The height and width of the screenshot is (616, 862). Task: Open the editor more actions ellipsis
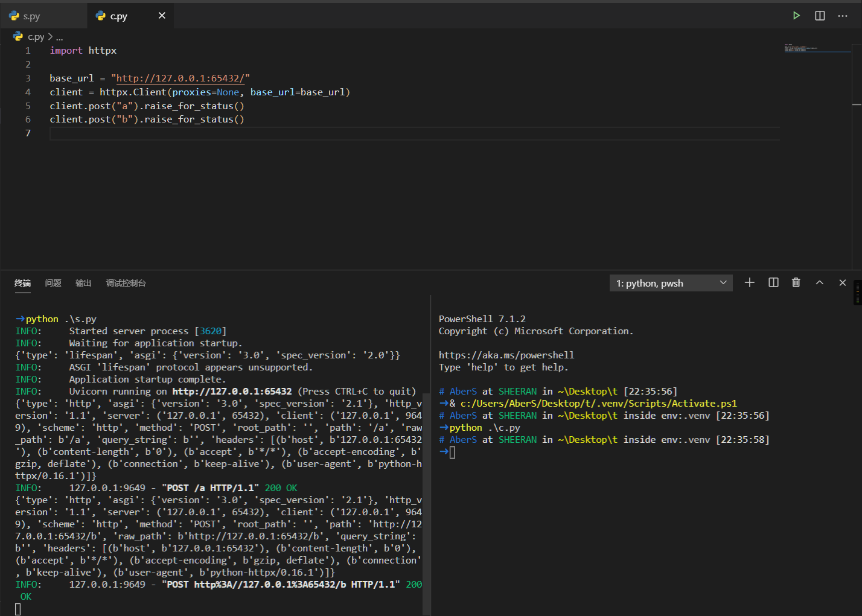coord(843,15)
